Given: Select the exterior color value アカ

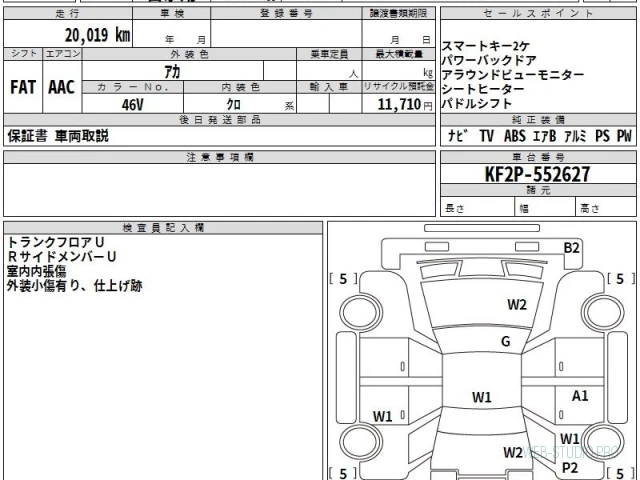Looking at the screenshot, I should coord(172,71).
